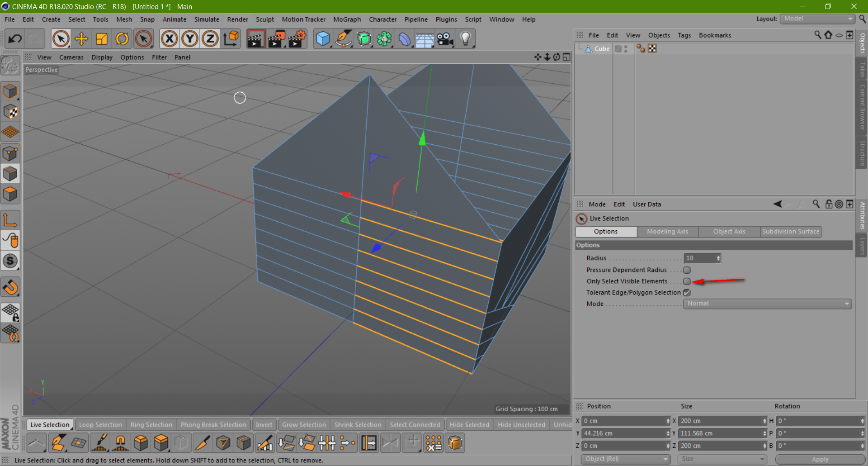The width and height of the screenshot is (868, 466).
Task: Click the Make Editable icon in left palette
Action: (x=10, y=66)
